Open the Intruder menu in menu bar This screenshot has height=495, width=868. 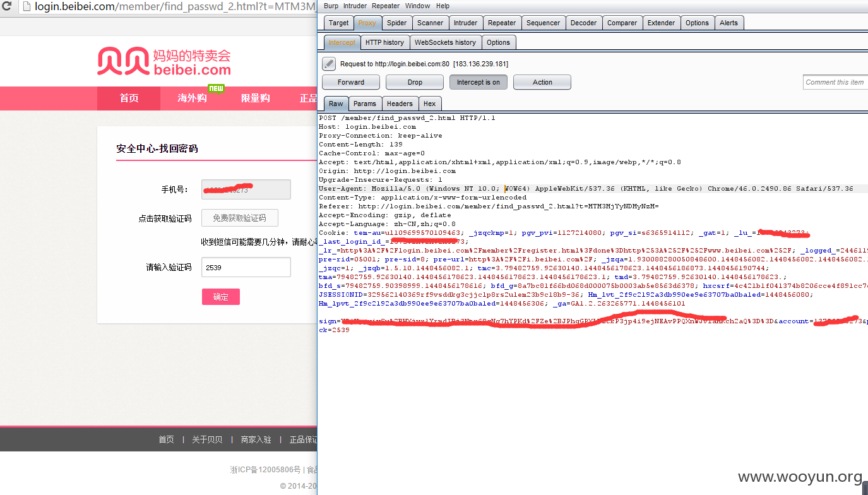(x=355, y=6)
